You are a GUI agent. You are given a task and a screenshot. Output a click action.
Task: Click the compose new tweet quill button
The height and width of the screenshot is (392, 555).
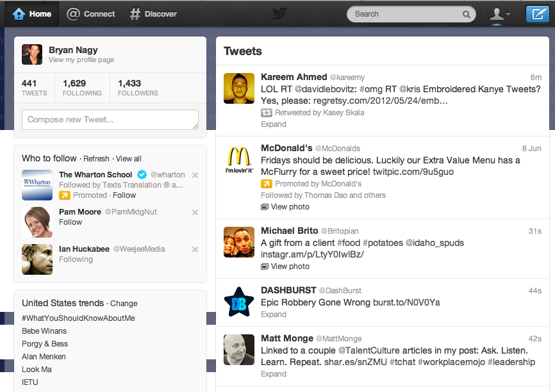click(536, 13)
